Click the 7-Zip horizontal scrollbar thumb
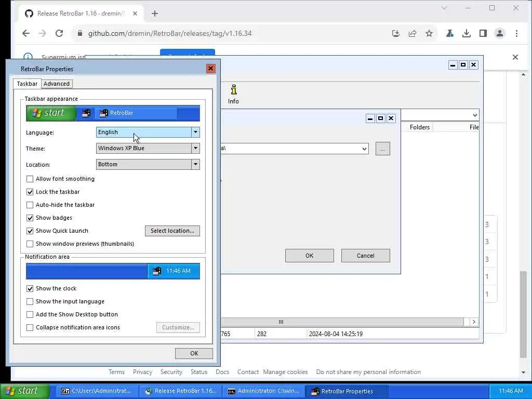 [x=342, y=322]
